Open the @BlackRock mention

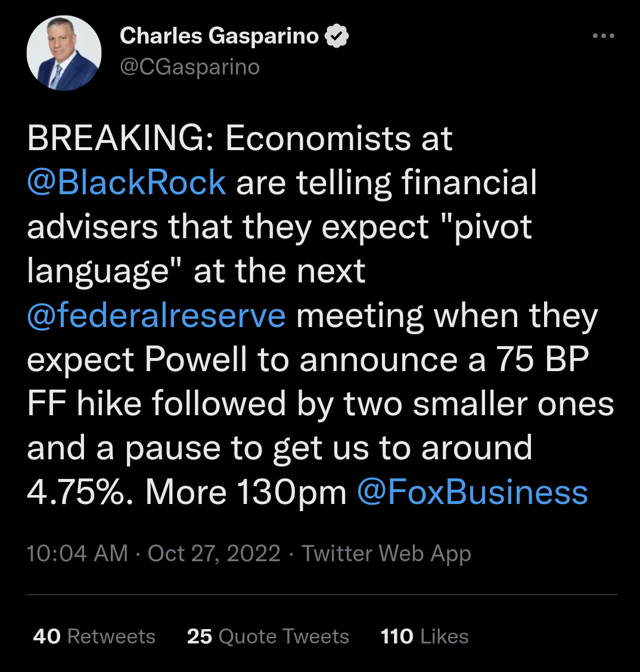(x=126, y=182)
